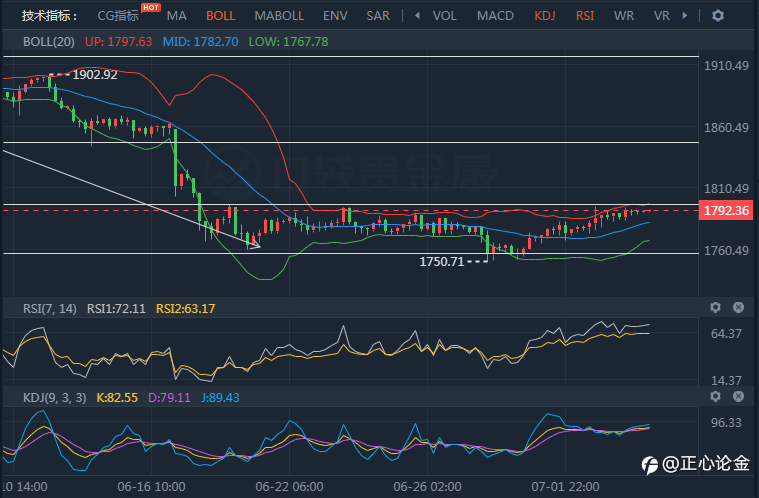The width and height of the screenshot is (759, 498).
Task: Show more sub-indicators with right arrow
Action: tap(685, 15)
